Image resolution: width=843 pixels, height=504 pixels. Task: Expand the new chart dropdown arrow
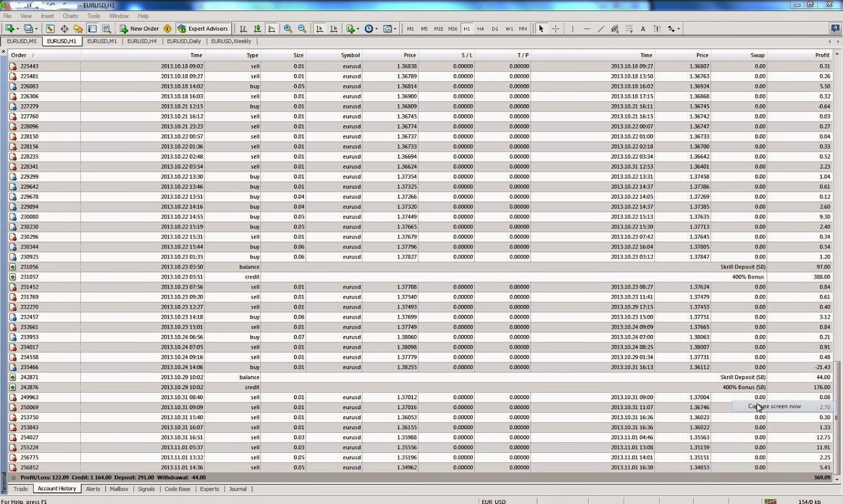[x=17, y=29]
